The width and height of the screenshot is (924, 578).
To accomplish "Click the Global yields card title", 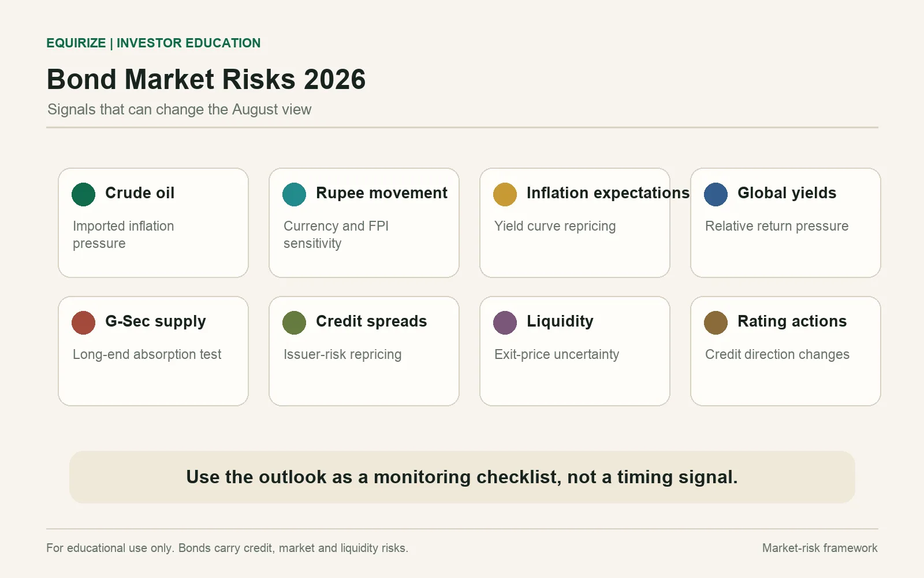I will pyautogui.click(x=787, y=193).
